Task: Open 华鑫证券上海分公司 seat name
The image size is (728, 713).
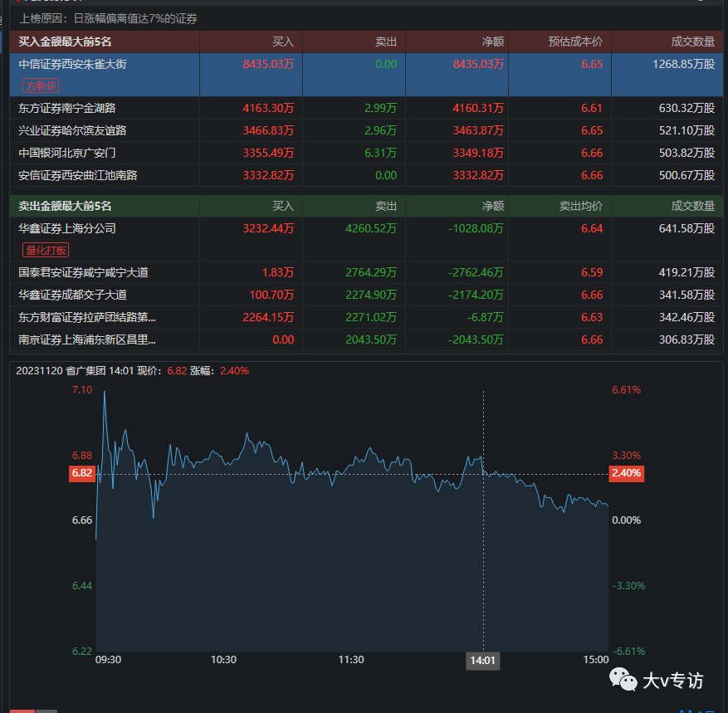Action: tap(67, 228)
